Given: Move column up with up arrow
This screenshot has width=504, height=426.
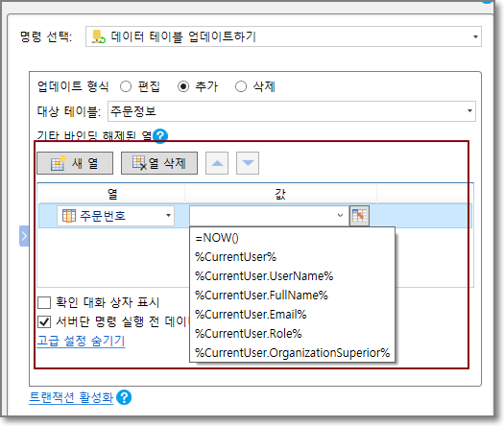Looking at the screenshot, I should [217, 163].
